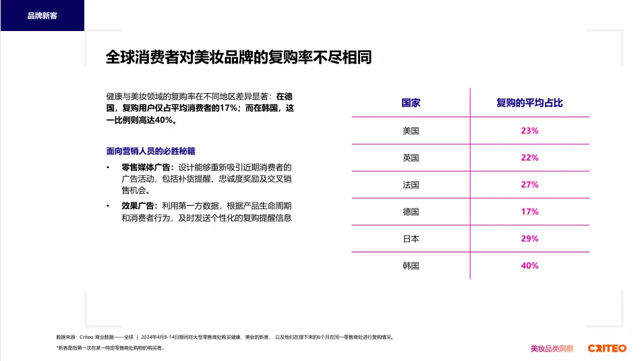Viewport: 644px width, 361px height.
Task: Click the 美妆品类洞察 footer label
Action: click(x=552, y=349)
